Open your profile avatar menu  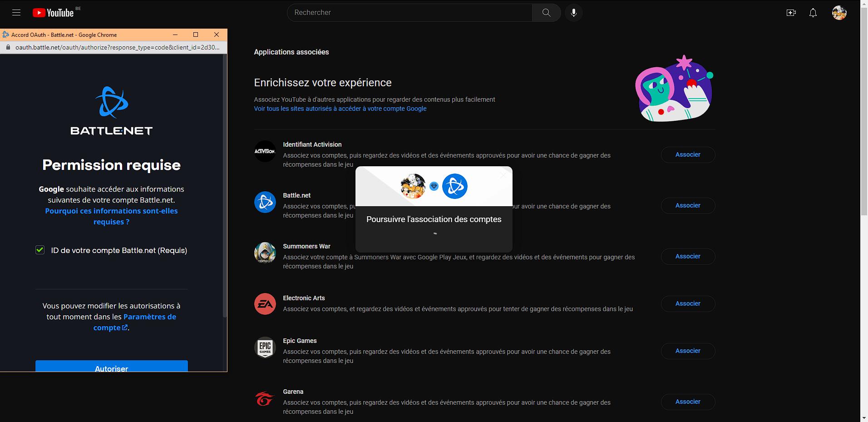(x=839, y=13)
